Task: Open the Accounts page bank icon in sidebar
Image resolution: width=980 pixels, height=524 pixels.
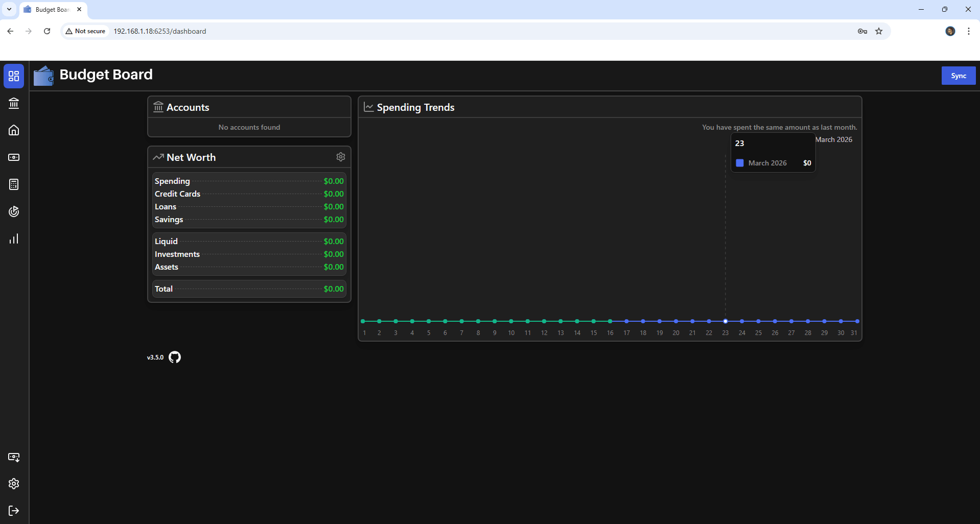Action: [x=14, y=104]
